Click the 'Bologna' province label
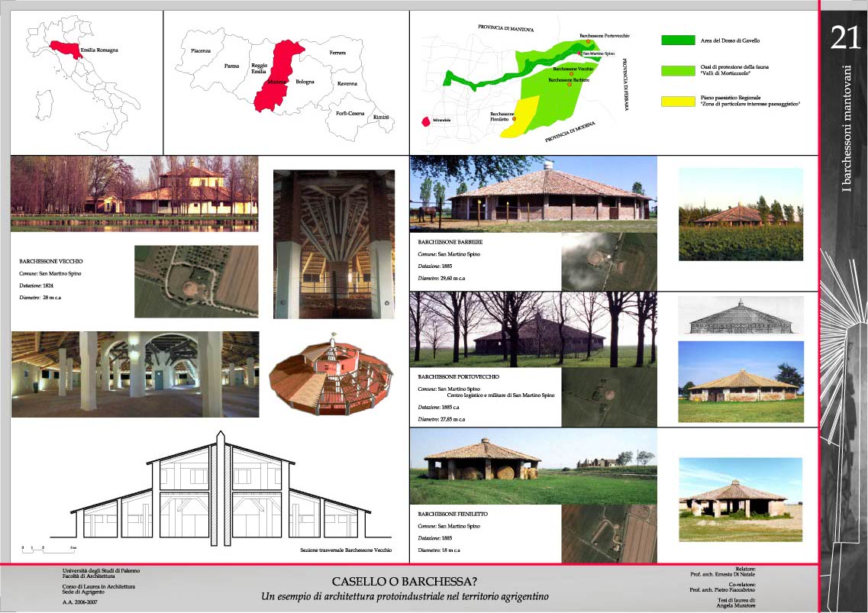868x613 pixels. [305, 82]
